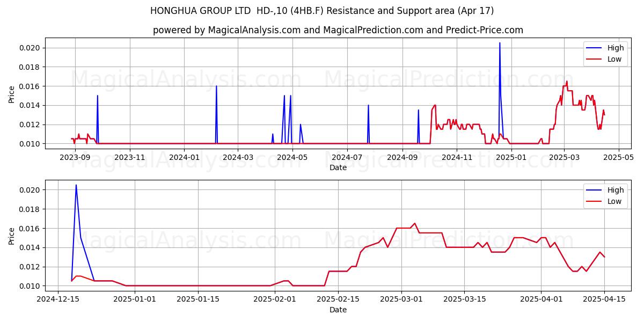Click the 0.012 price tick in top chart
Screen dimensions: 644x322
coord(31,125)
